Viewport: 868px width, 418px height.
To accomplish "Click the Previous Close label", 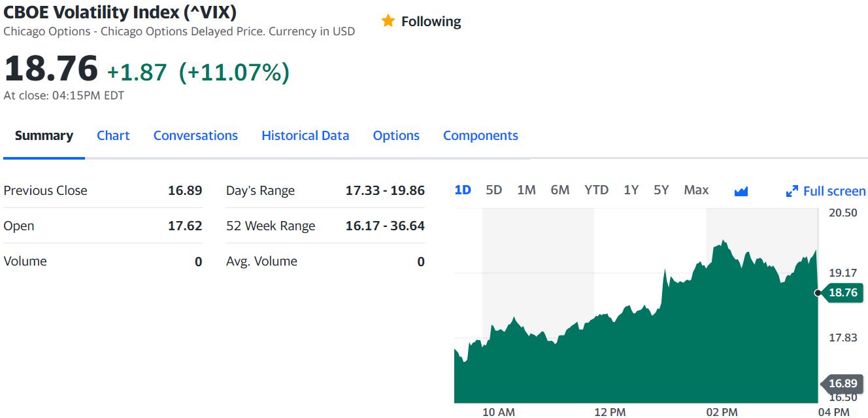I will click(x=46, y=190).
